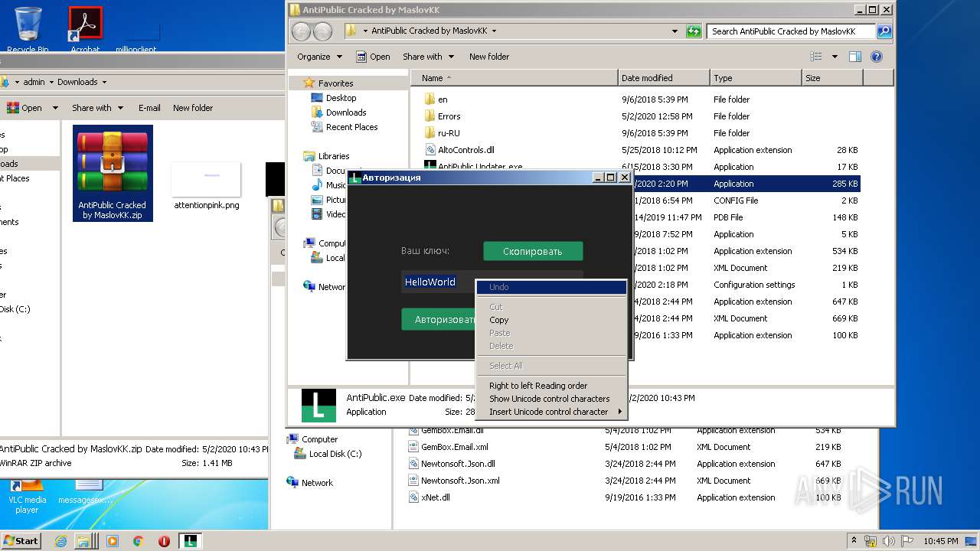Image resolution: width=980 pixels, height=551 pixels.
Task: Expand the admin breadcrumb arrow in left window
Action: (51, 82)
